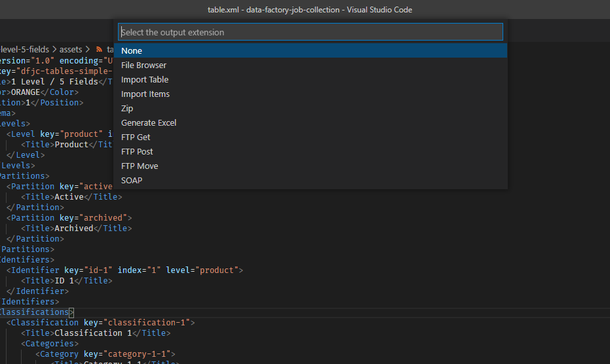This screenshot has width=610, height=364.
Task: Open the level-5-fields breadcrumb folder
Action: click(x=24, y=50)
